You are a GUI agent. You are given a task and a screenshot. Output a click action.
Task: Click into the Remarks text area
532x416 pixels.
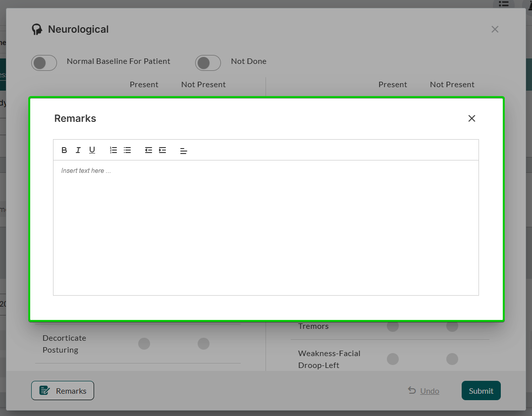(266, 228)
